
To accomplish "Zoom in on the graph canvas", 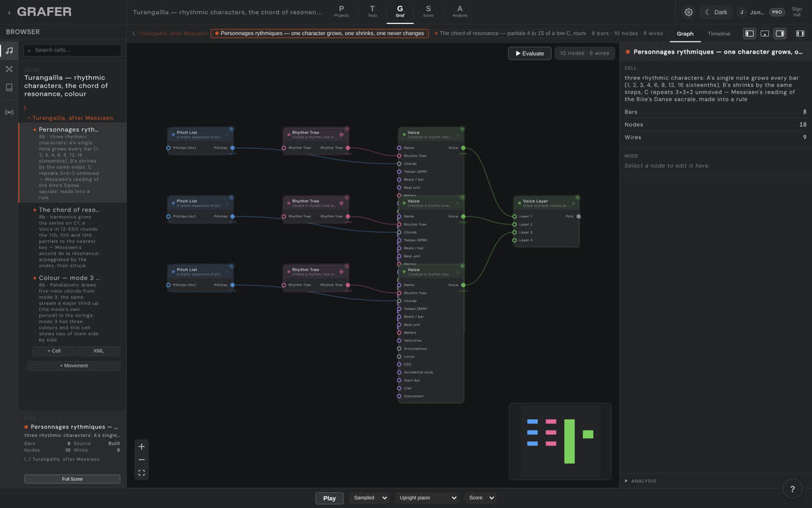I will (x=141, y=446).
